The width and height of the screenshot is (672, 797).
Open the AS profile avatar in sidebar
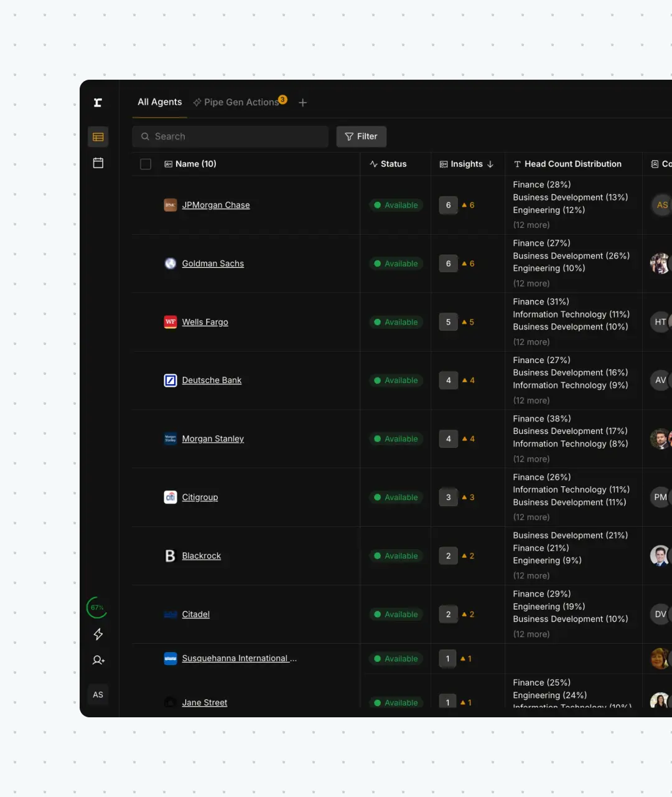click(98, 695)
